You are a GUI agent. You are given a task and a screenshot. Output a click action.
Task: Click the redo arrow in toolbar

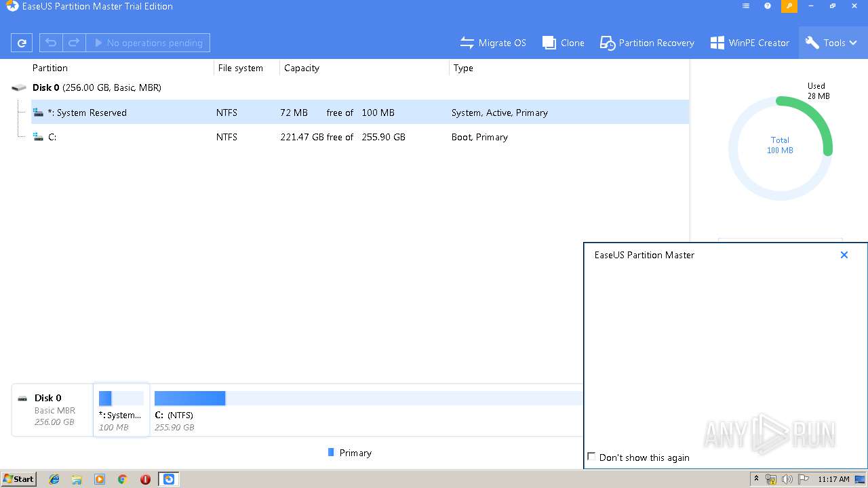coord(74,43)
